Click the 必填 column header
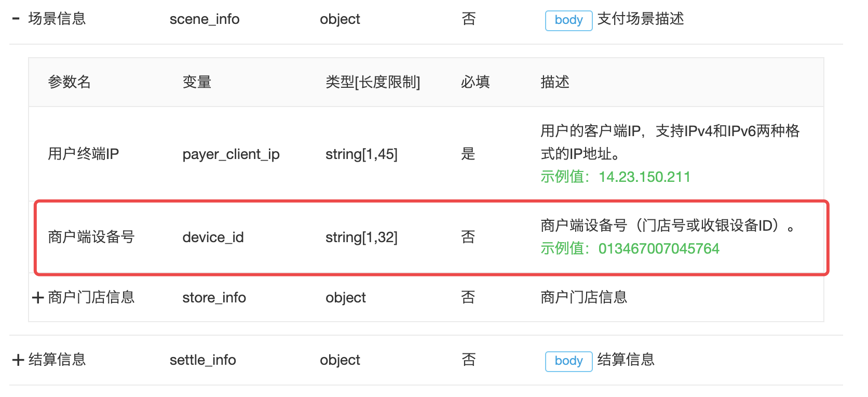 pyautogui.click(x=475, y=82)
